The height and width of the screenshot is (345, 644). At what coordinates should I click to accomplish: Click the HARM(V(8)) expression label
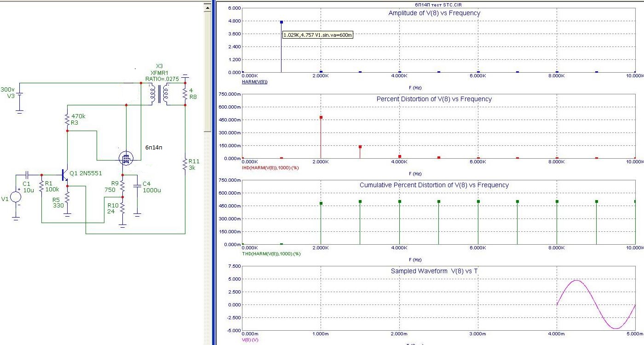254,81
